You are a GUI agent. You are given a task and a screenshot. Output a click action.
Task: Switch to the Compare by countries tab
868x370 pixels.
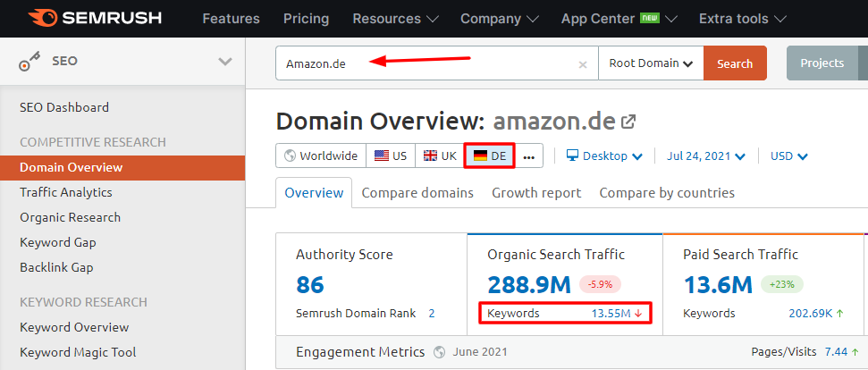coord(667,193)
